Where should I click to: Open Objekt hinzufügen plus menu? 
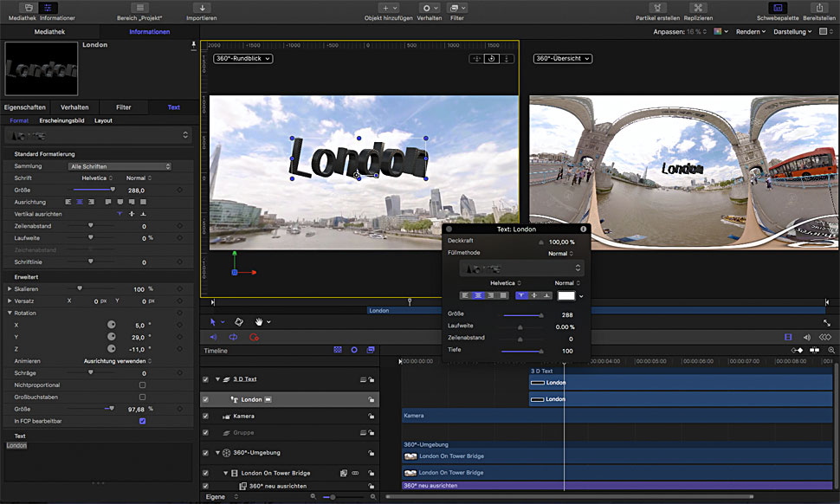coord(389,8)
